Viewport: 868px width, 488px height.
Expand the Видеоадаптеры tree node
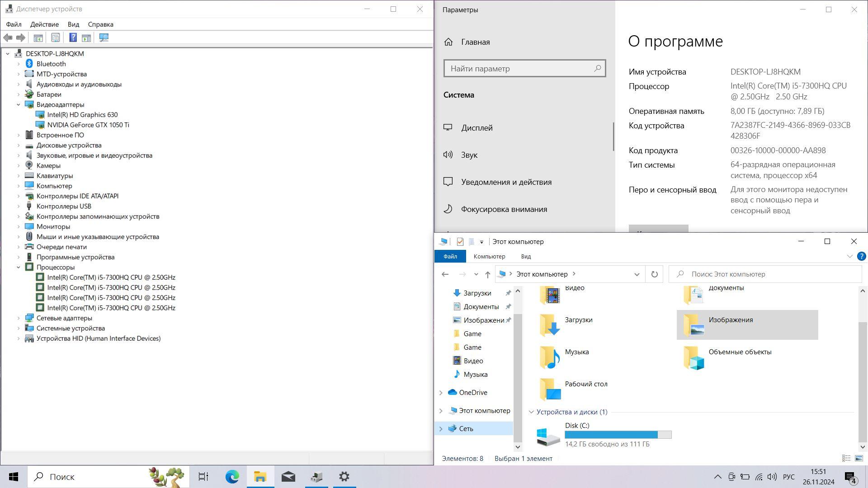[19, 104]
